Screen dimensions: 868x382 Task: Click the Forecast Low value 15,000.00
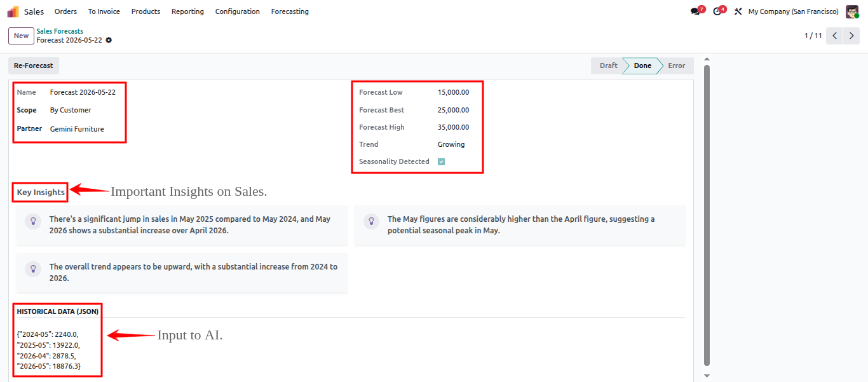pos(454,92)
